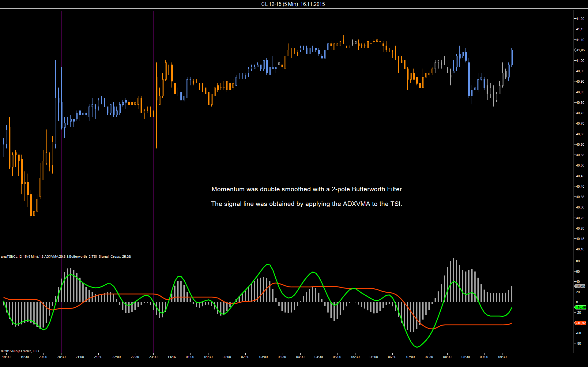The image size is (588, 367).
Task: Click the 40,50 price scale label
Action: (x=580, y=165)
